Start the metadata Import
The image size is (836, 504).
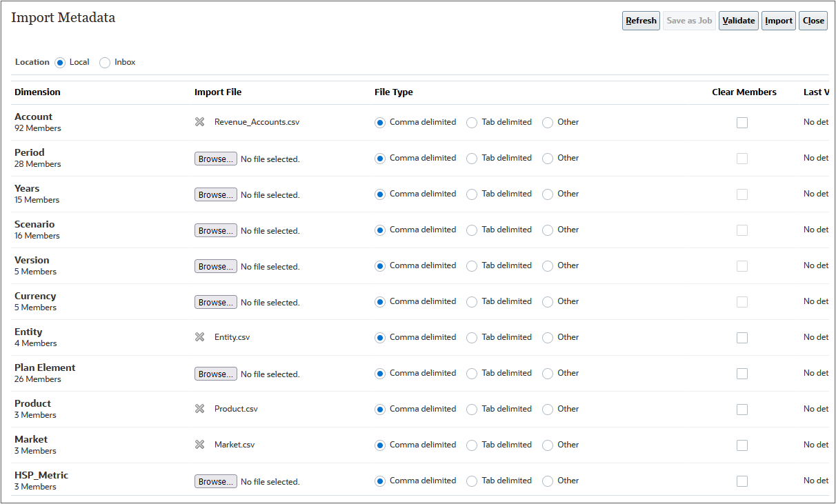tap(778, 20)
